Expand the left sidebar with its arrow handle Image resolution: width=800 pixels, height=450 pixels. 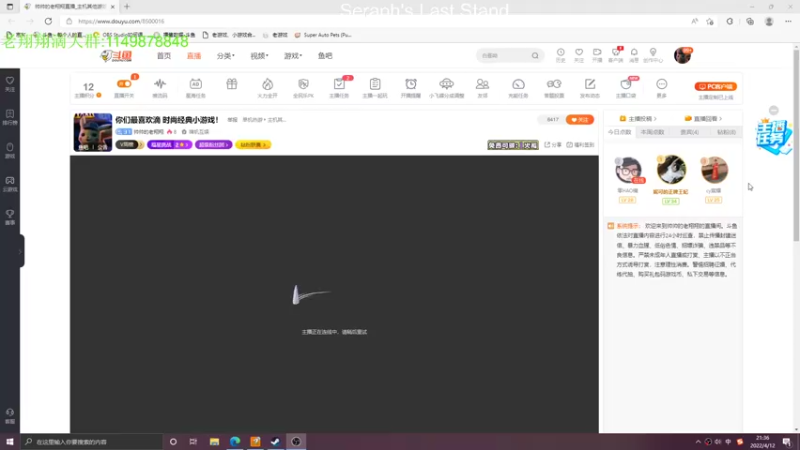pos(20,251)
